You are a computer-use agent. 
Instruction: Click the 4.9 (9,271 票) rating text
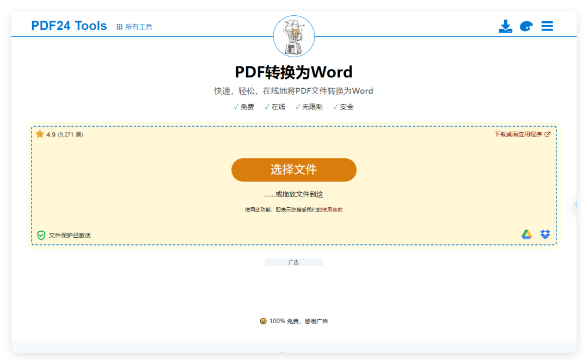pos(64,134)
